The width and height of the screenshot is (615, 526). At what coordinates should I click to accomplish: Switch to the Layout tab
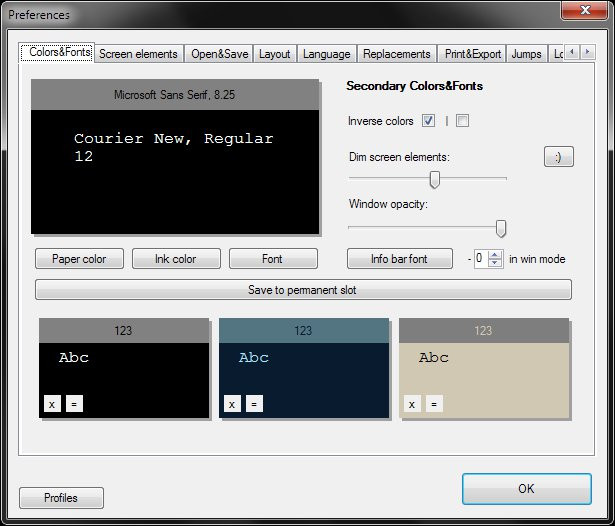pyautogui.click(x=275, y=54)
